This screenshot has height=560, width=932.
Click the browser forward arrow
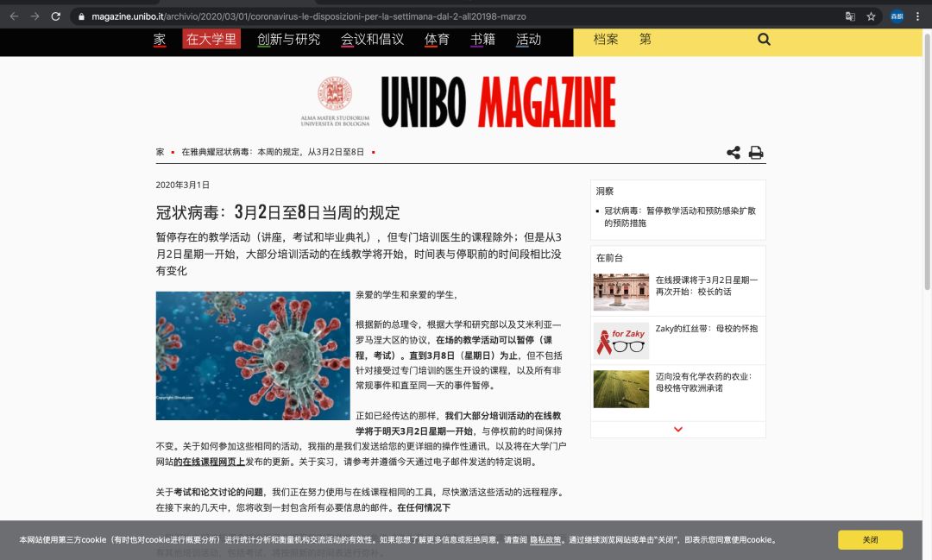pyautogui.click(x=35, y=16)
